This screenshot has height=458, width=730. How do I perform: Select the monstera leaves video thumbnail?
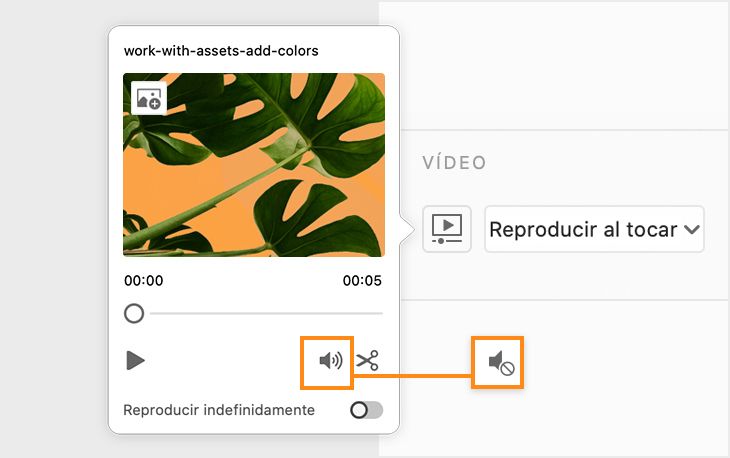(254, 164)
